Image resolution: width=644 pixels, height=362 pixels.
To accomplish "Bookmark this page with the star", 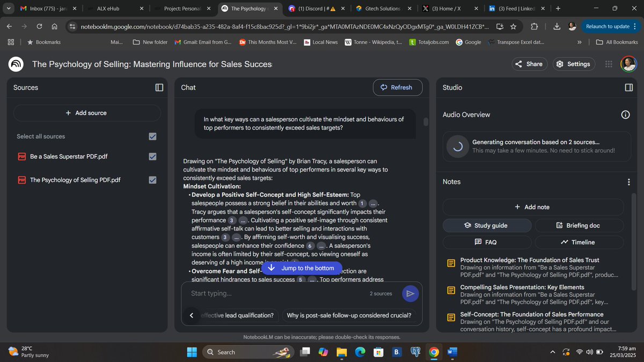I will (513, 26).
